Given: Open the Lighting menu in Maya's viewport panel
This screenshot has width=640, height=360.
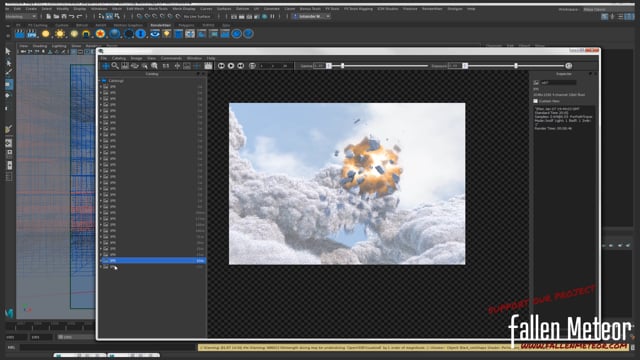Looking at the screenshot, I should 58,46.
